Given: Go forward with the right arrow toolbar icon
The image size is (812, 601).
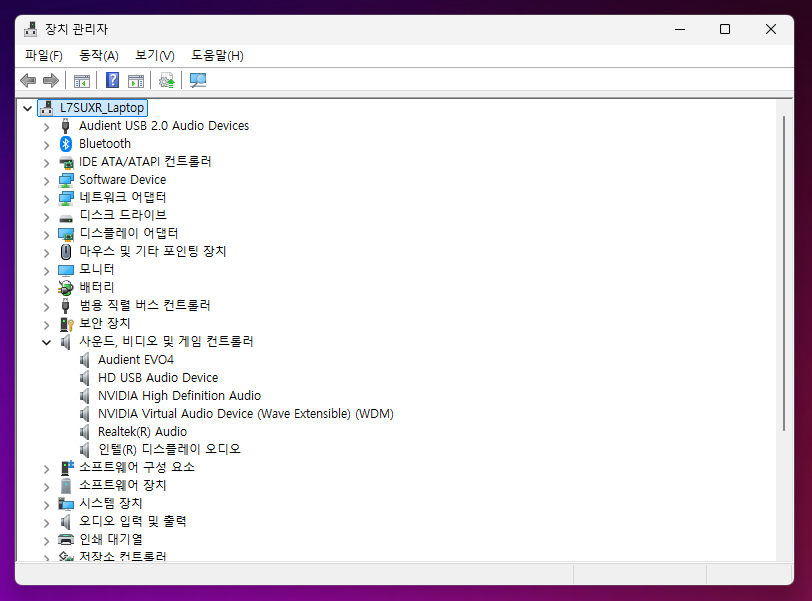Looking at the screenshot, I should tap(51, 80).
